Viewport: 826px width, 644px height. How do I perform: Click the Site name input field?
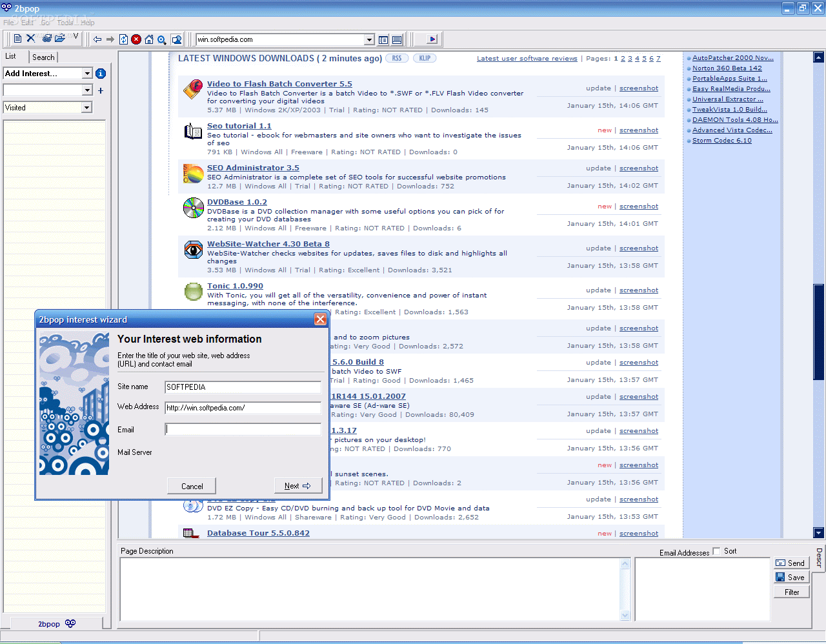(243, 387)
